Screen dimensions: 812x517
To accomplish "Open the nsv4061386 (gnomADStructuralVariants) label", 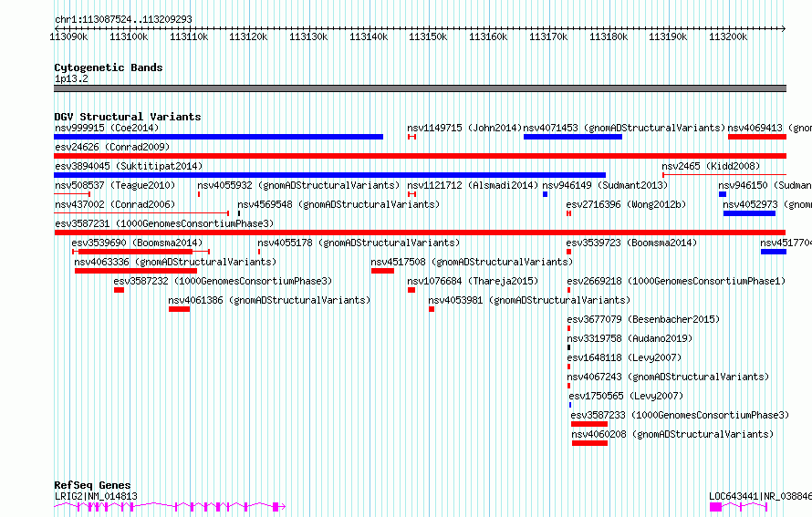I will pos(269,300).
